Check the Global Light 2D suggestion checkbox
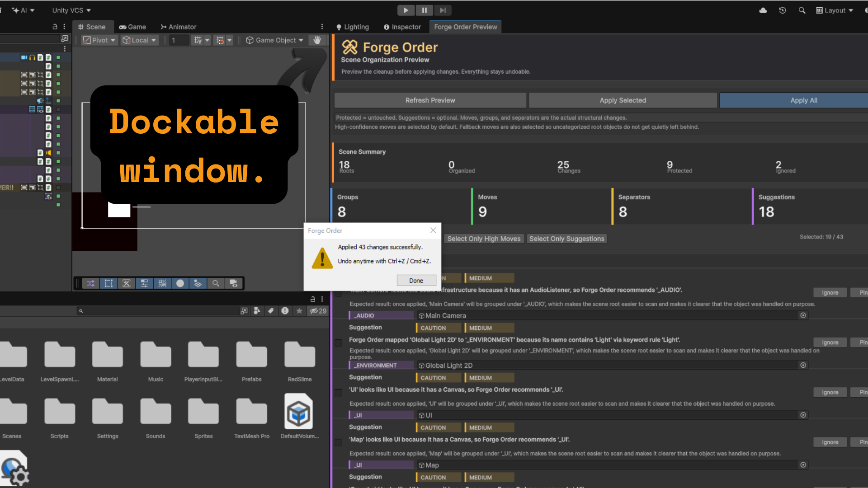The image size is (868, 488). pyautogui.click(x=338, y=343)
